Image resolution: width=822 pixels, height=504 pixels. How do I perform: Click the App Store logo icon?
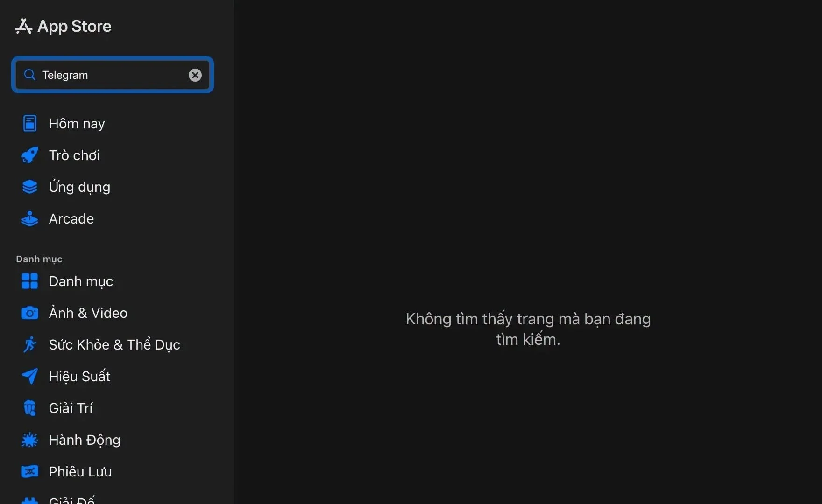tap(23, 26)
